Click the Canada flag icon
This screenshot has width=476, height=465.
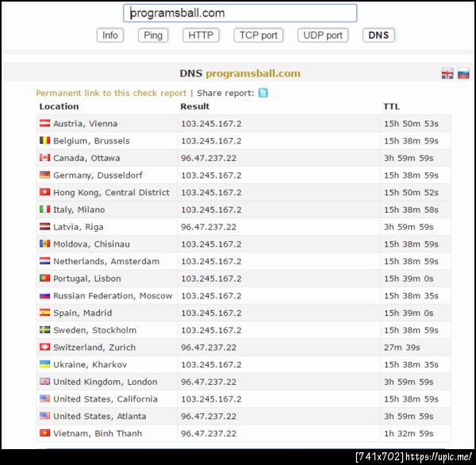click(45, 158)
